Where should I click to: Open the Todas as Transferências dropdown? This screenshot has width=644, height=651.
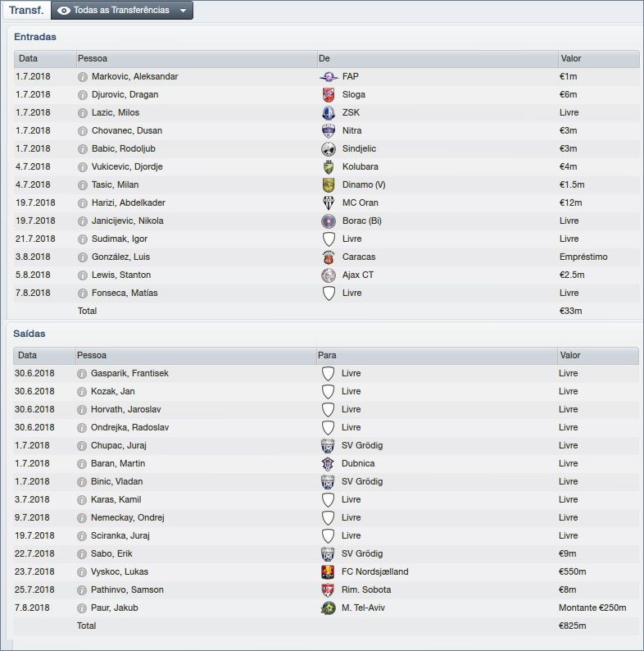point(121,11)
